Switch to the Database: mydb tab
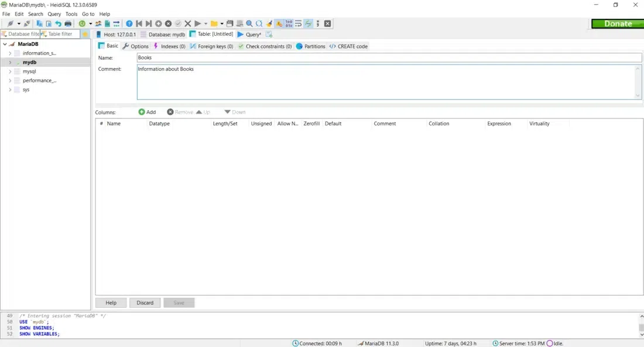The image size is (644, 347). click(163, 35)
